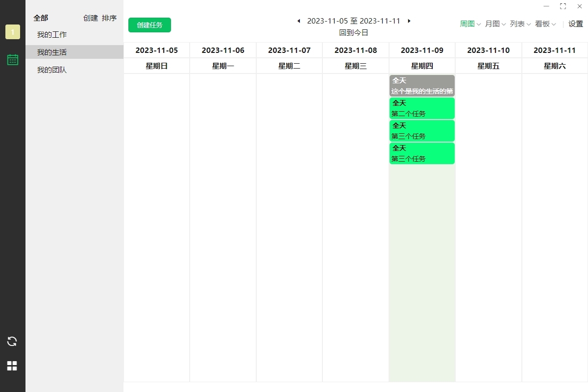Click the sync refresh icon
The image size is (588, 392).
12,342
